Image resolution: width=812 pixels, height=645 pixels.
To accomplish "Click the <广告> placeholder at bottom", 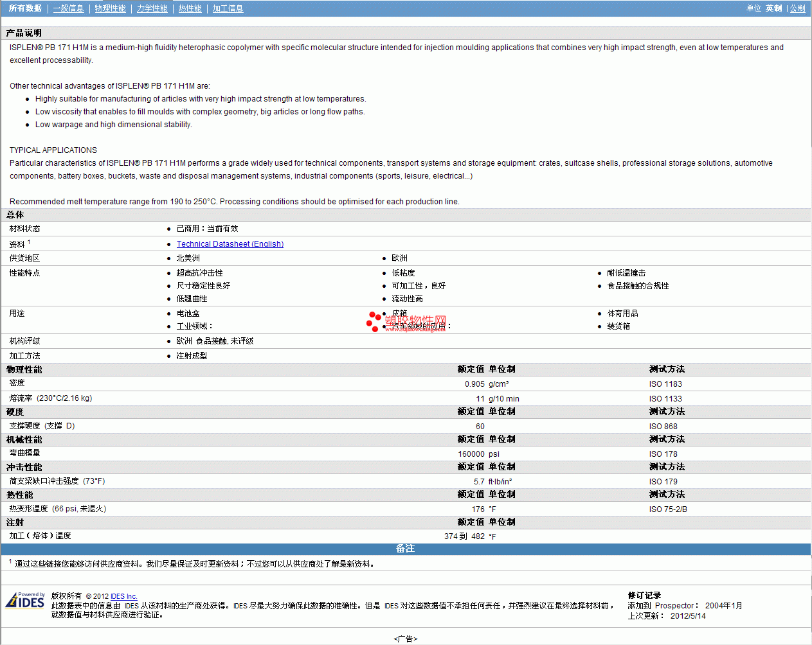I will pyautogui.click(x=406, y=639).
